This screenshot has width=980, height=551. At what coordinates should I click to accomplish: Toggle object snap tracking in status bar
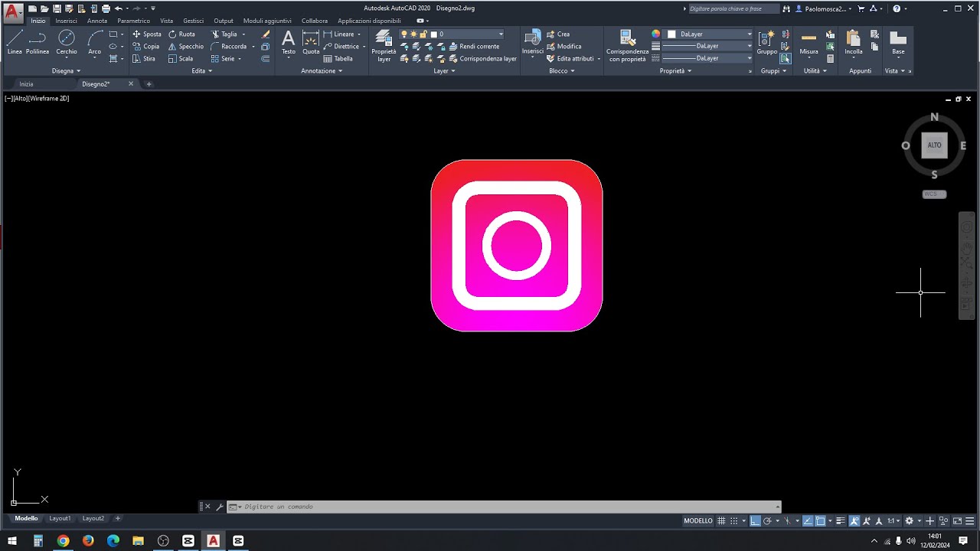pyautogui.click(x=808, y=520)
